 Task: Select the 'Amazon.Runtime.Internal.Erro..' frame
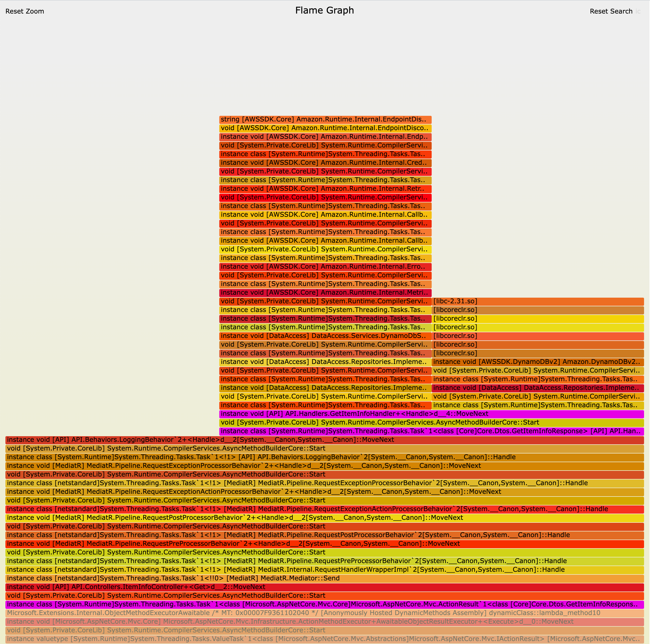tap(325, 267)
